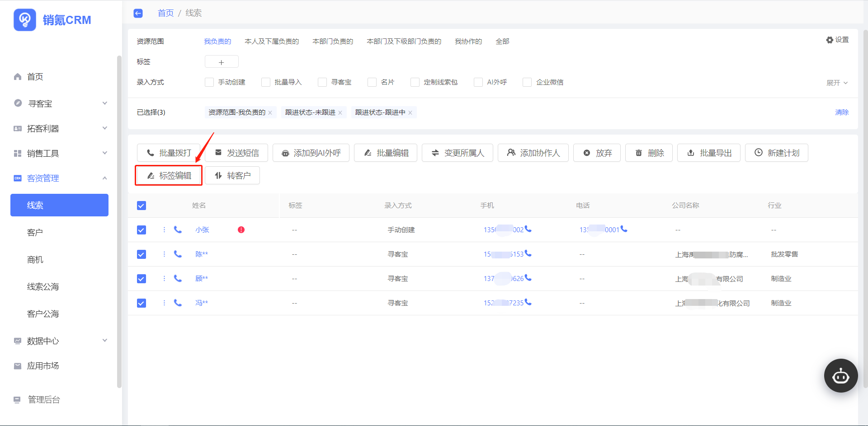
Task: Click the 销氪CRM logo icon
Action: tap(25, 20)
